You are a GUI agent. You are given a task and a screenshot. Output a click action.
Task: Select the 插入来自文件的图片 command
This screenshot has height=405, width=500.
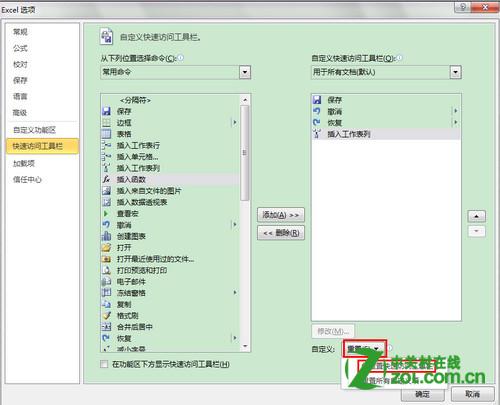(x=170, y=191)
